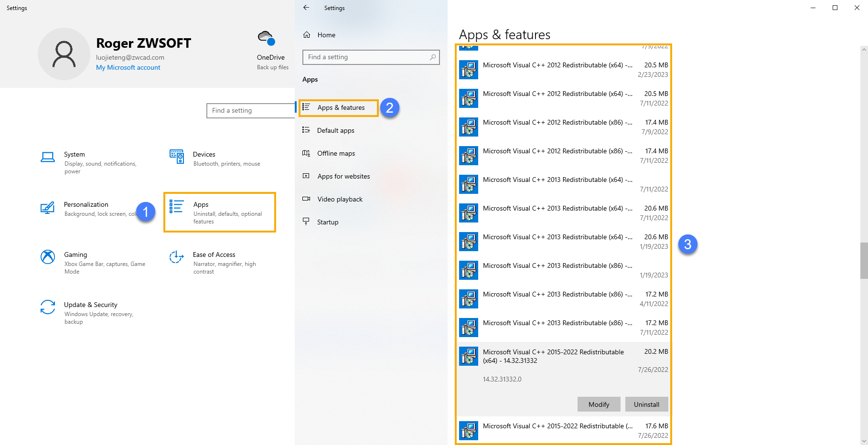The image size is (868, 445).
Task: Click Find a setting box in Apps sidebar
Action: 371,57
